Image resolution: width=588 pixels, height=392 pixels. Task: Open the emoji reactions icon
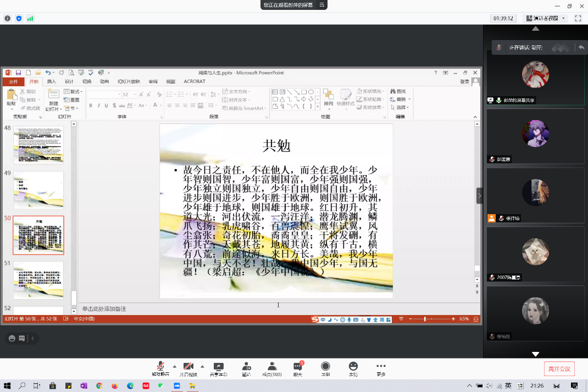pos(353,367)
